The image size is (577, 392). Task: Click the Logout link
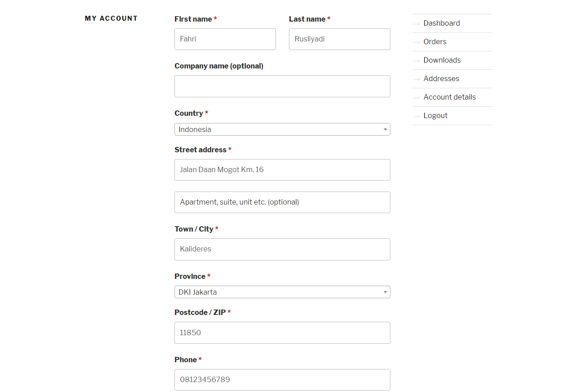coord(435,116)
